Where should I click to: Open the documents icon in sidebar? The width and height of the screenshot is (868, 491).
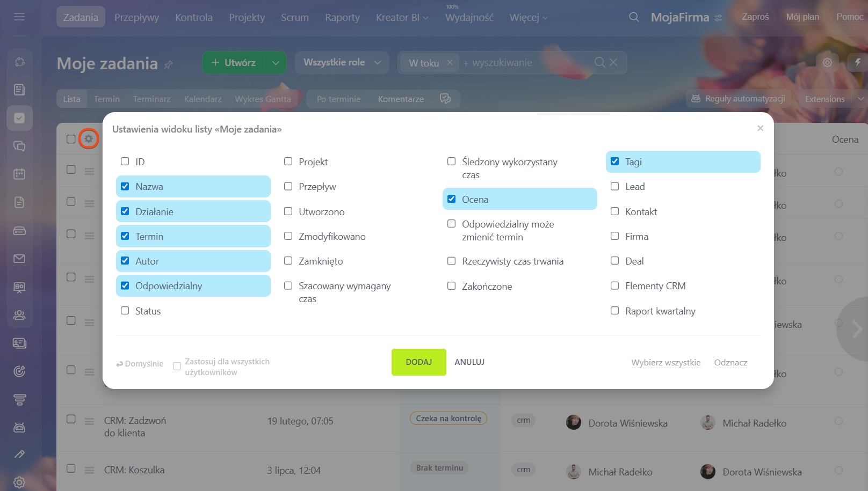click(19, 202)
